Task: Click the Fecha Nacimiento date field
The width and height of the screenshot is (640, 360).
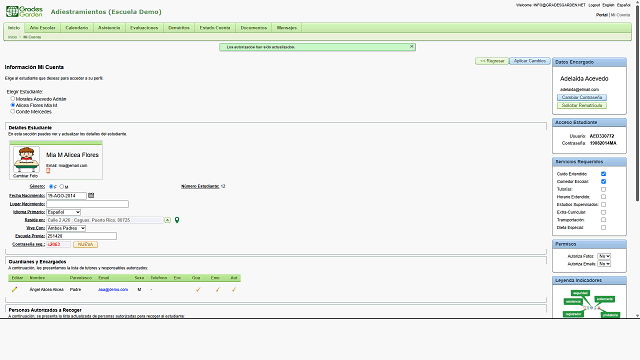Action: click(67, 196)
